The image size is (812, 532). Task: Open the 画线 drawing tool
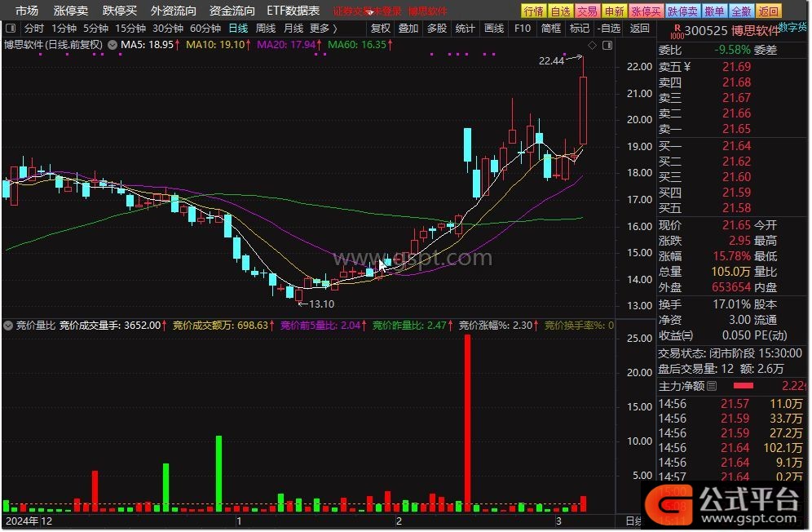(x=493, y=28)
